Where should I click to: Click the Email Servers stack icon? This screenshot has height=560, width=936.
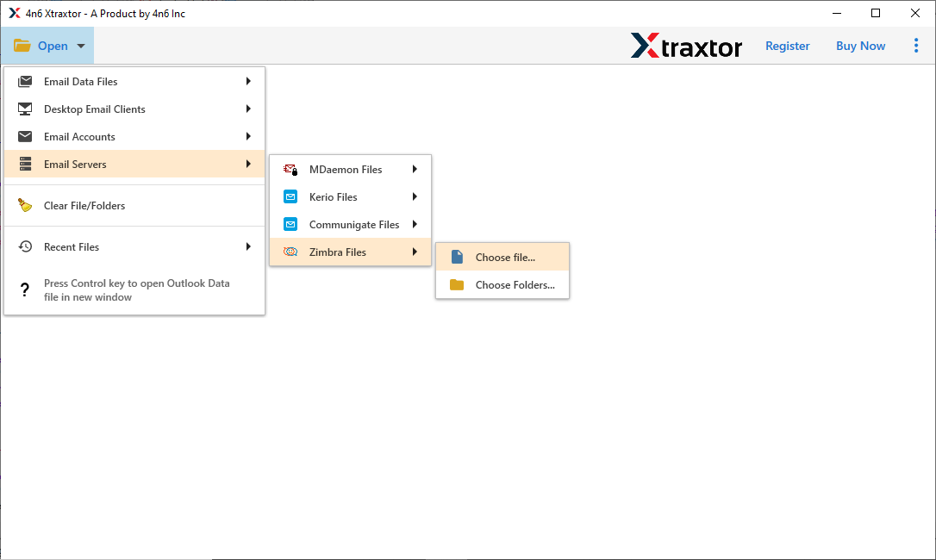coord(25,164)
